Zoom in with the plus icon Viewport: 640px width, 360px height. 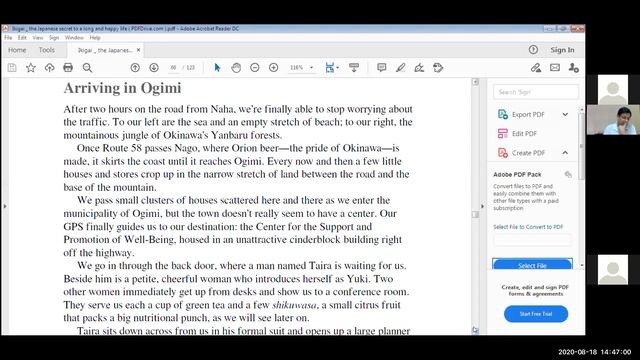click(x=273, y=68)
